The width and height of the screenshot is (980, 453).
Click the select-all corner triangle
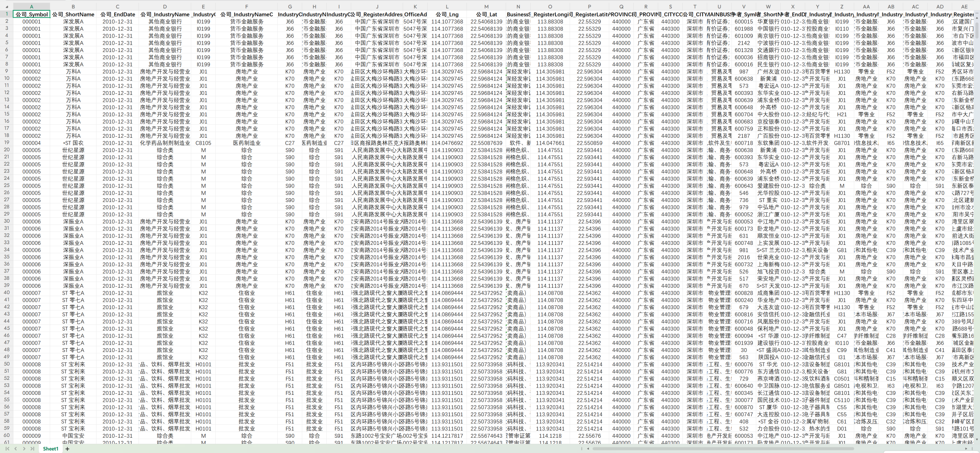[x=7, y=7]
